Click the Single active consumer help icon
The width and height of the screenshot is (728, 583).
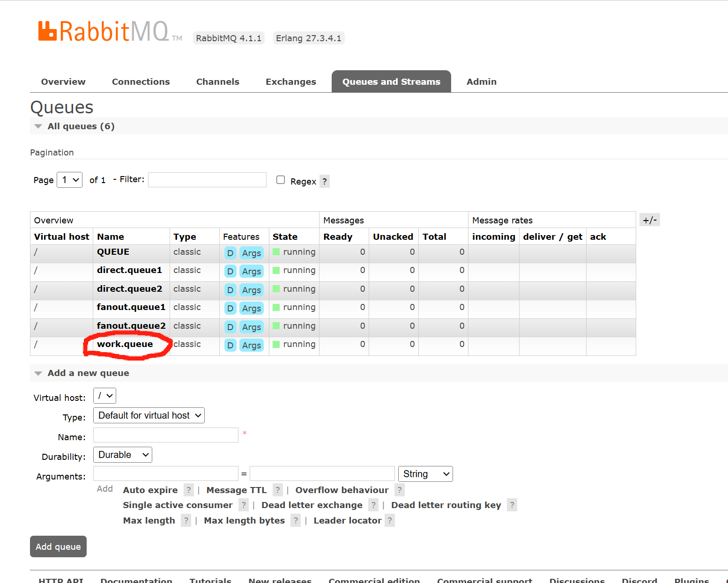(243, 505)
